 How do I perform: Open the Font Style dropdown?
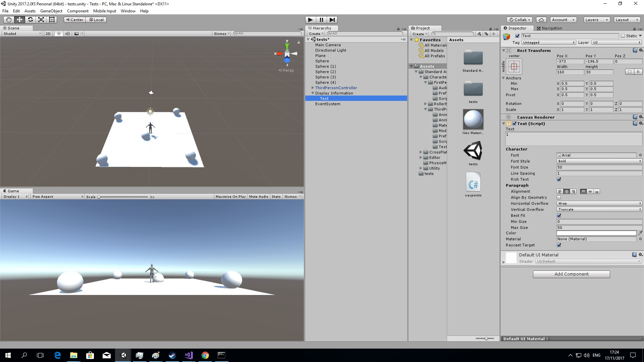point(599,161)
